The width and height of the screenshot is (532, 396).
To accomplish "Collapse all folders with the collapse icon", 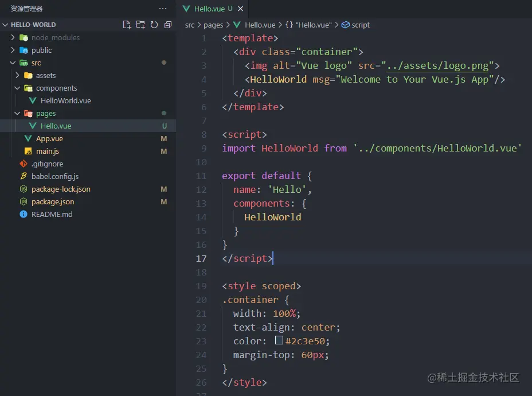I will click(167, 25).
